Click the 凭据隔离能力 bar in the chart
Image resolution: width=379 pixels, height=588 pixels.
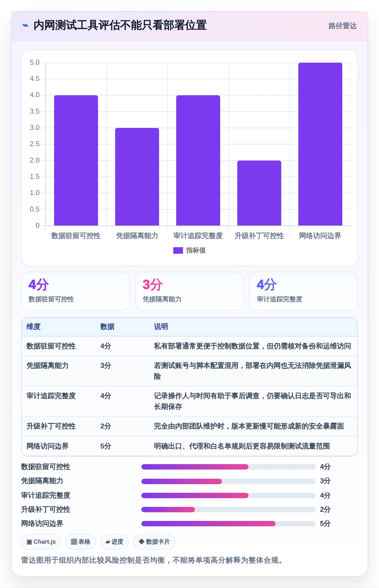[137, 177]
